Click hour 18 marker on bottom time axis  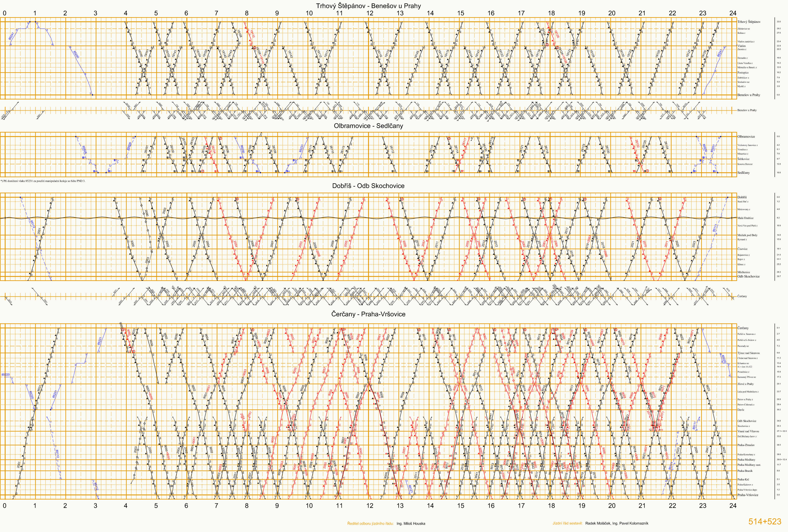(551, 505)
